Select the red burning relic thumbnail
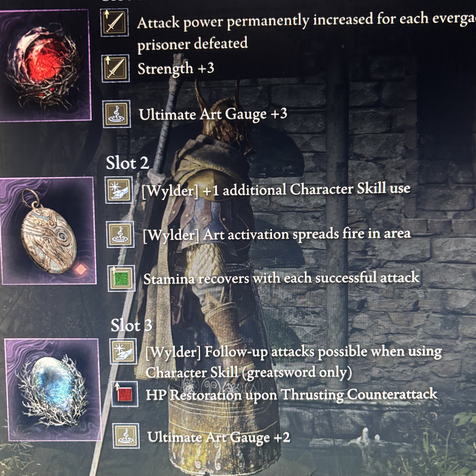Viewport: 476px width, 476px height. pyautogui.click(x=44, y=65)
